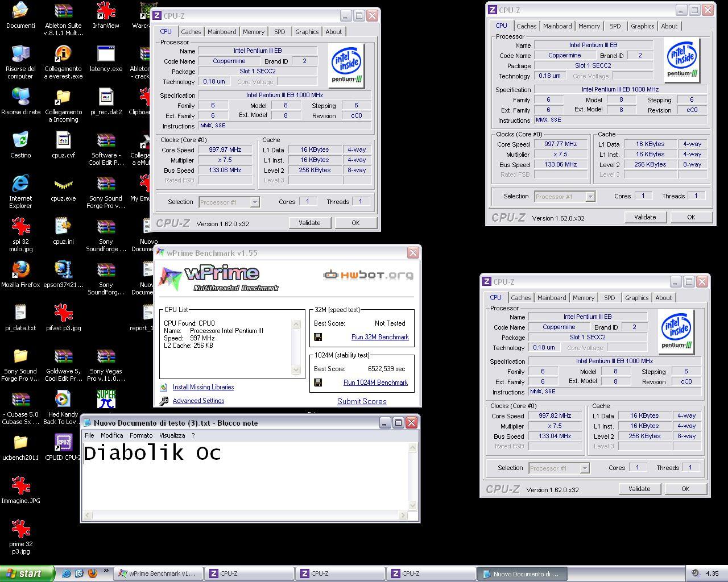Open the Formato menu in Blocco note
This screenshot has height=582, width=728.
click(141, 435)
